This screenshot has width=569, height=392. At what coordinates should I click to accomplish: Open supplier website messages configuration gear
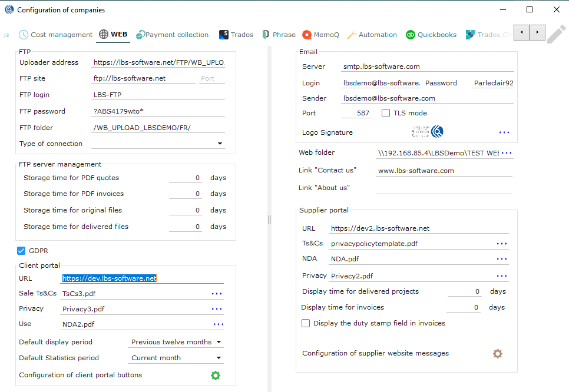(498, 354)
